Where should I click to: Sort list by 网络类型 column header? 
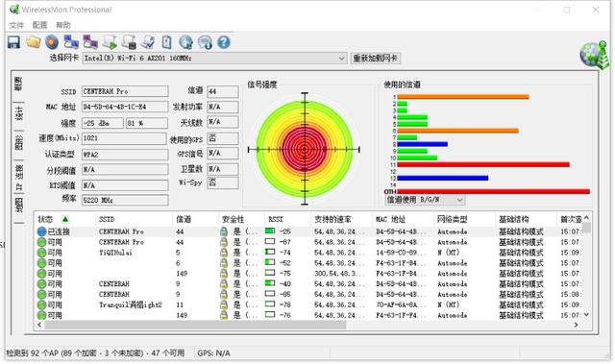coord(465,219)
